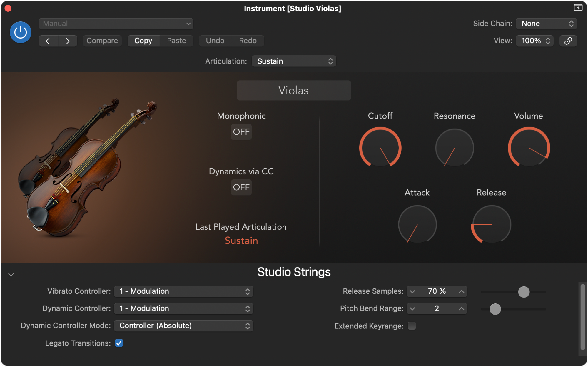Click the Violas instrument name button
Viewport: 588px width, 367px height.
[x=294, y=90]
